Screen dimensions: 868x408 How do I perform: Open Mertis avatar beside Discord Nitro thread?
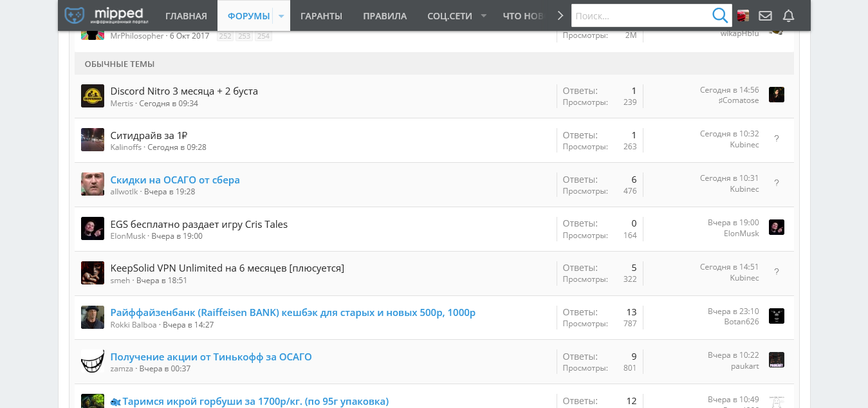[x=93, y=96]
